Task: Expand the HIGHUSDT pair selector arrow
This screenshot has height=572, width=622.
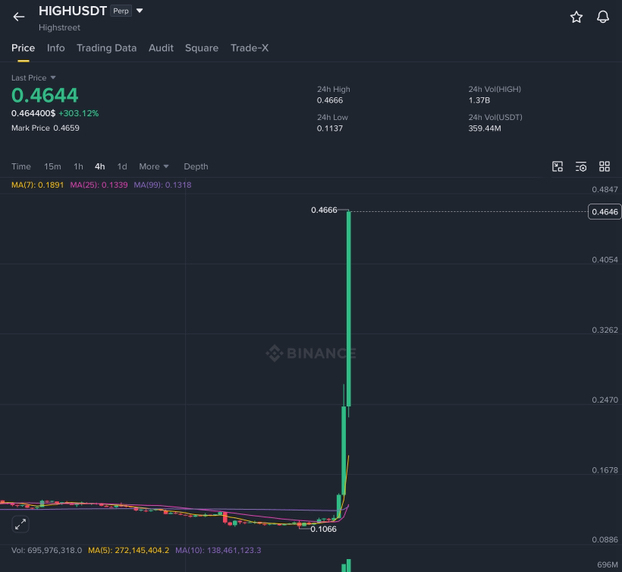Action: point(140,11)
